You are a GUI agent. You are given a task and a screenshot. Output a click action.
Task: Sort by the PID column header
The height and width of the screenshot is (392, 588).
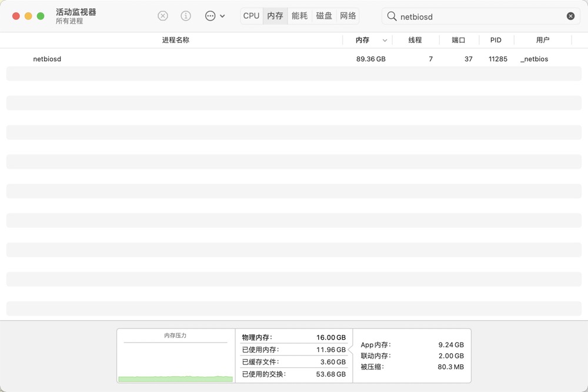click(x=496, y=40)
